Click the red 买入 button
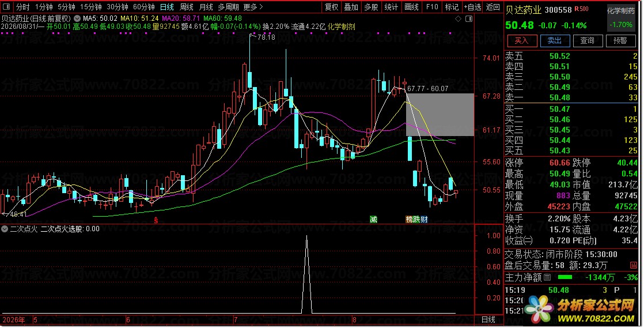The width and height of the screenshot is (644, 328). pyautogui.click(x=522, y=41)
